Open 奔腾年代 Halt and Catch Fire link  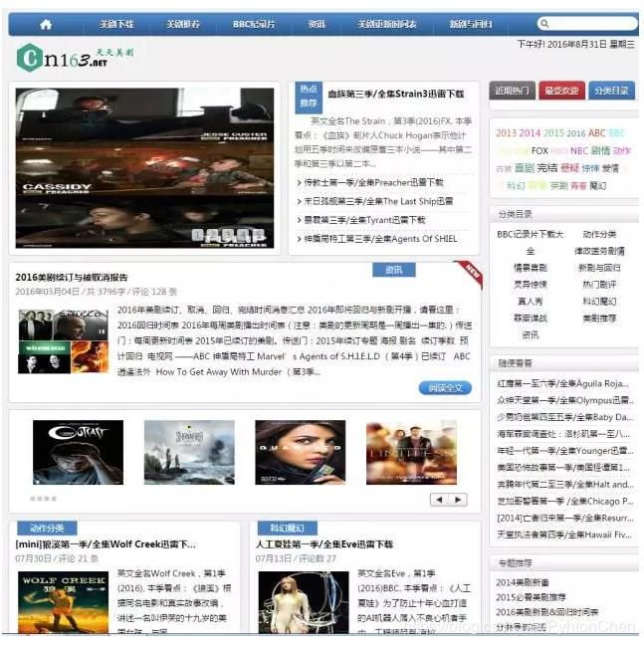[565, 485]
